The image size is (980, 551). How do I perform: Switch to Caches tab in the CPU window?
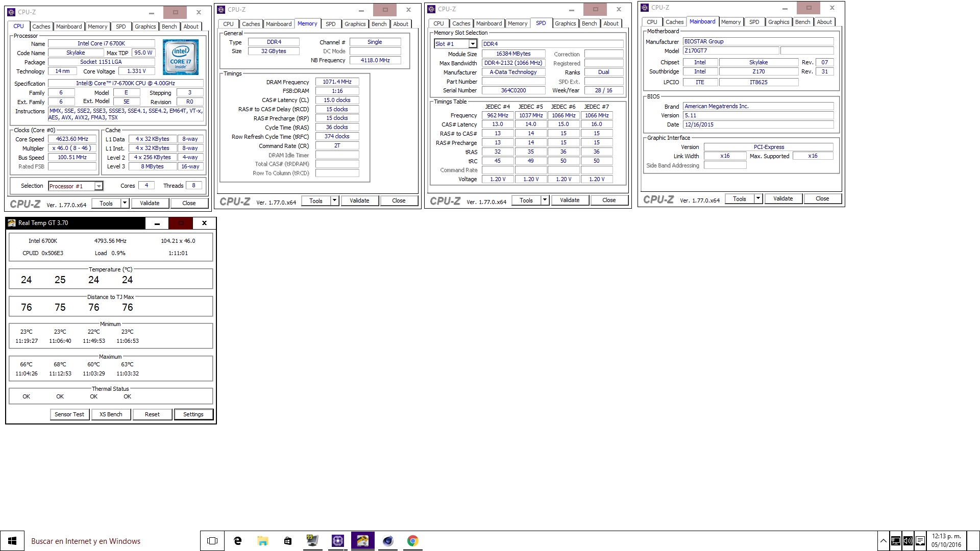click(41, 27)
